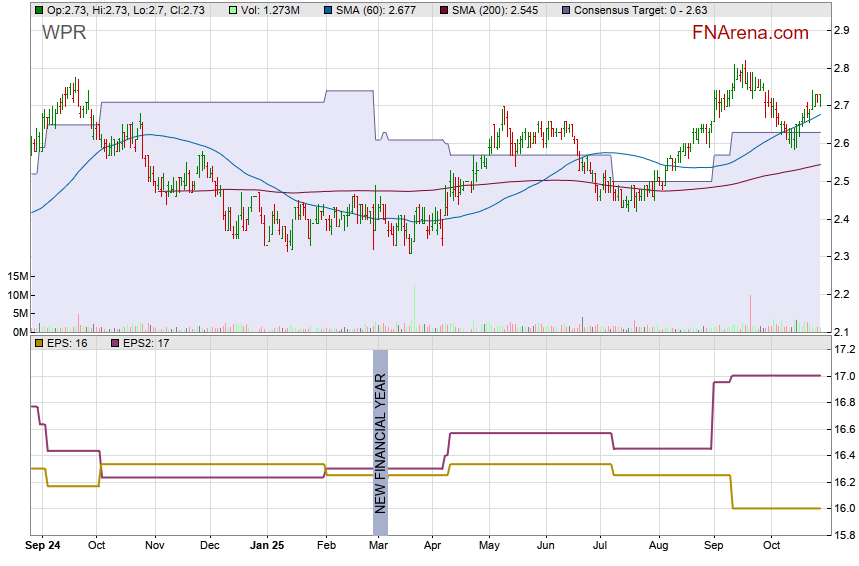
Task: Open the FNArena.com watermark link
Action: point(750,33)
